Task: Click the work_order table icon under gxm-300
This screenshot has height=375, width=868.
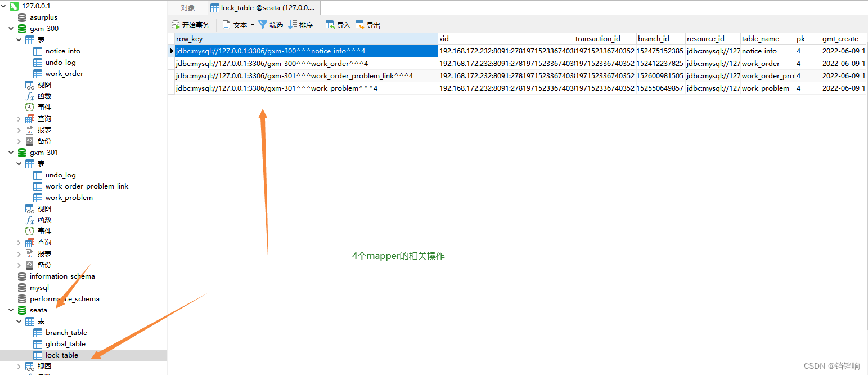Action: [x=38, y=74]
